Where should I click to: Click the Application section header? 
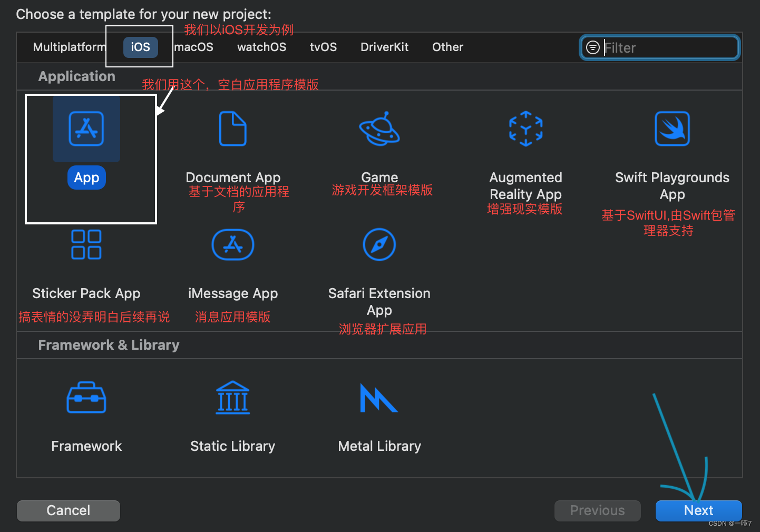pyautogui.click(x=77, y=76)
